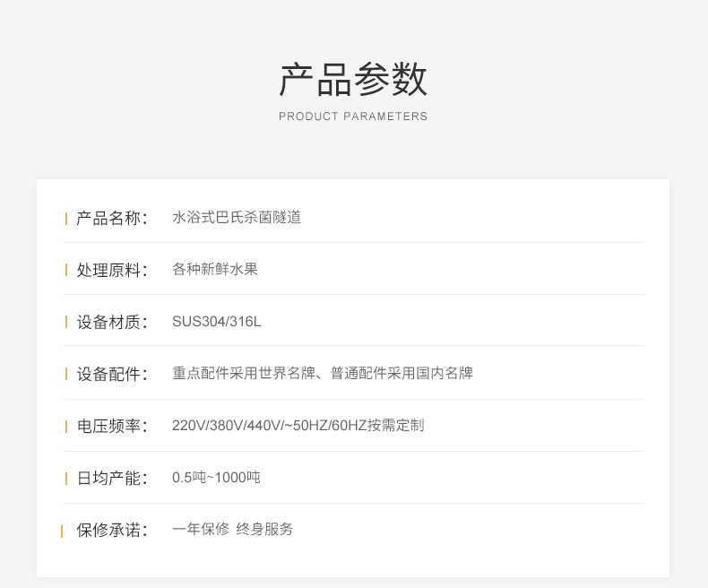Click the orange bar beside 保修承诺
This screenshot has width=708, height=588.
[62, 532]
